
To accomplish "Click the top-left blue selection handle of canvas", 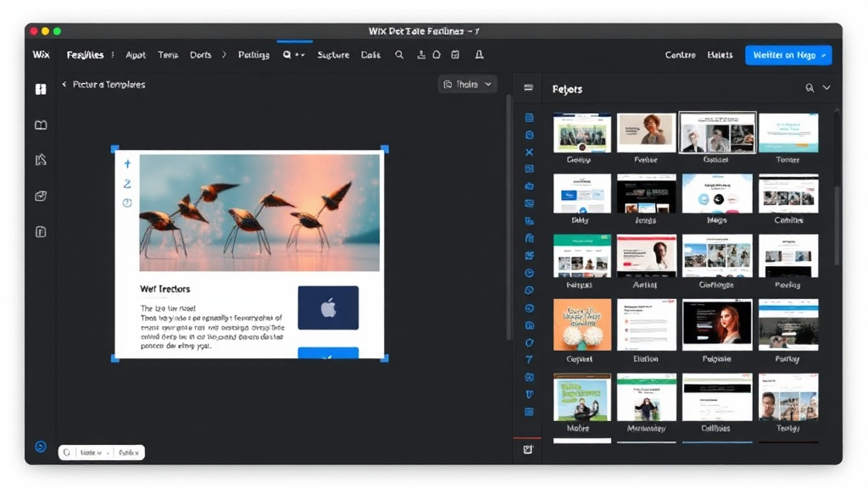I will pyautogui.click(x=115, y=149).
